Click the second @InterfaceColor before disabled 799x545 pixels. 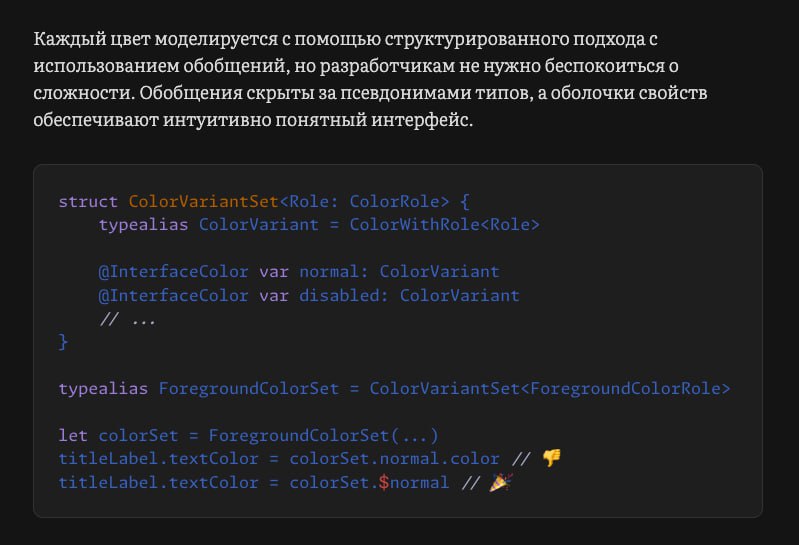coord(173,295)
